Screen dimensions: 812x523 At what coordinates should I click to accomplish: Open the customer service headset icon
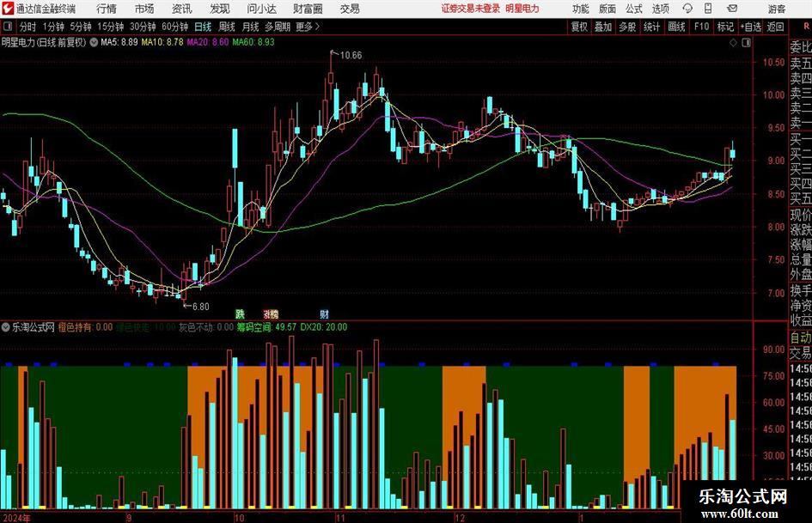point(687,9)
